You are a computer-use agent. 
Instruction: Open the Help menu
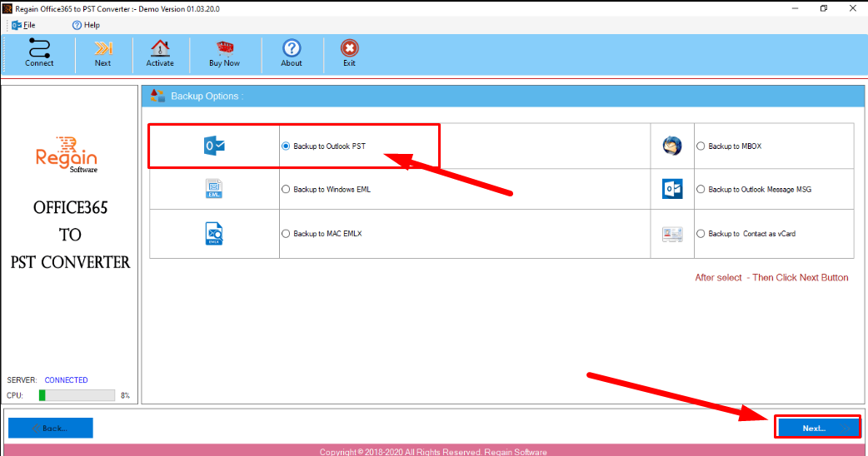click(x=86, y=25)
